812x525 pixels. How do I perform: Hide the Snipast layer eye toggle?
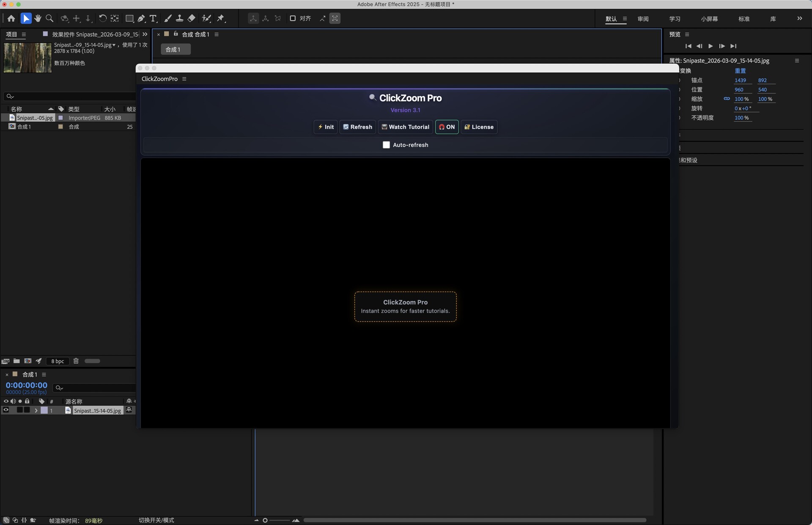click(x=6, y=410)
